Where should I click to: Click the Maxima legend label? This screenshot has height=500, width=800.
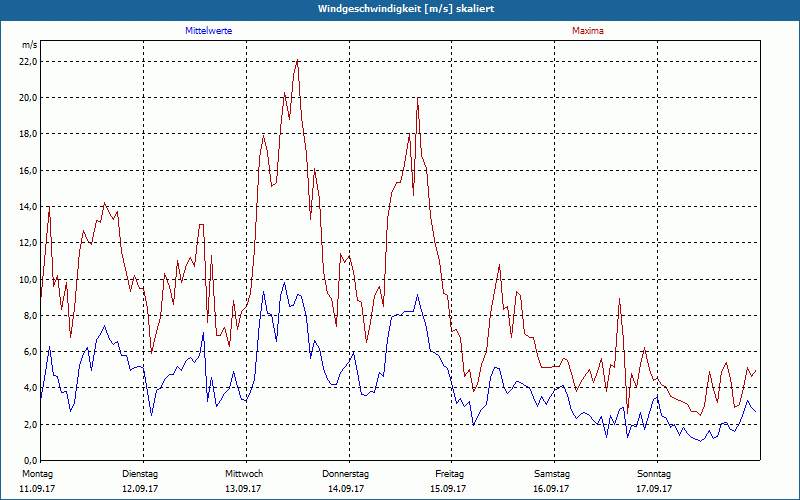[x=588, y=31]
